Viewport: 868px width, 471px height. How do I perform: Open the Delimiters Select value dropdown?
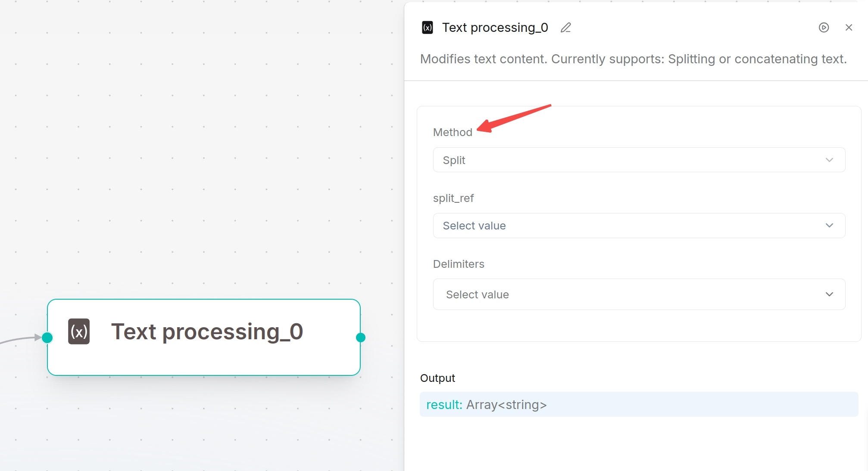coord(639,294)
